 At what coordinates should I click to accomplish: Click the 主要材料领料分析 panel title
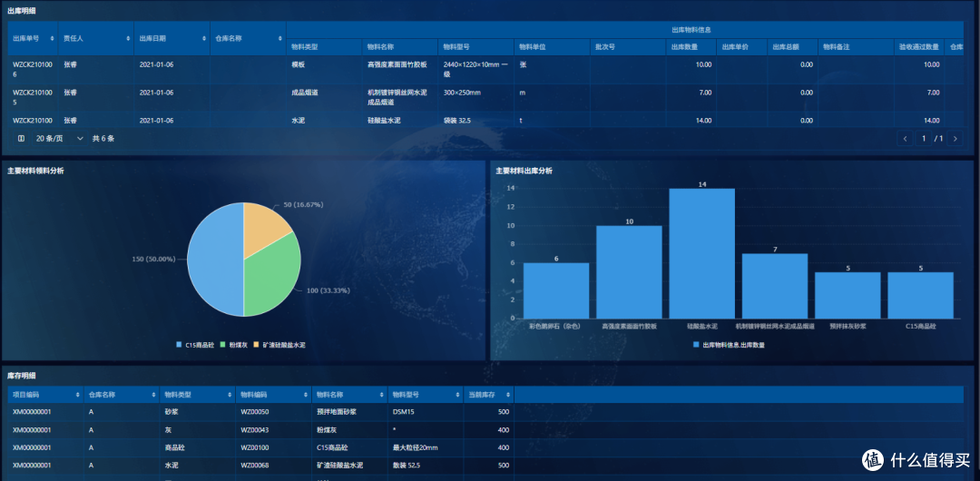pyautogui.click(x=35, y=170)
